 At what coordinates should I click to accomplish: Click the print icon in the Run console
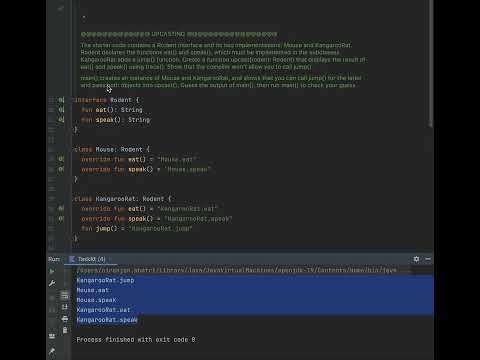tap(65, 319)
